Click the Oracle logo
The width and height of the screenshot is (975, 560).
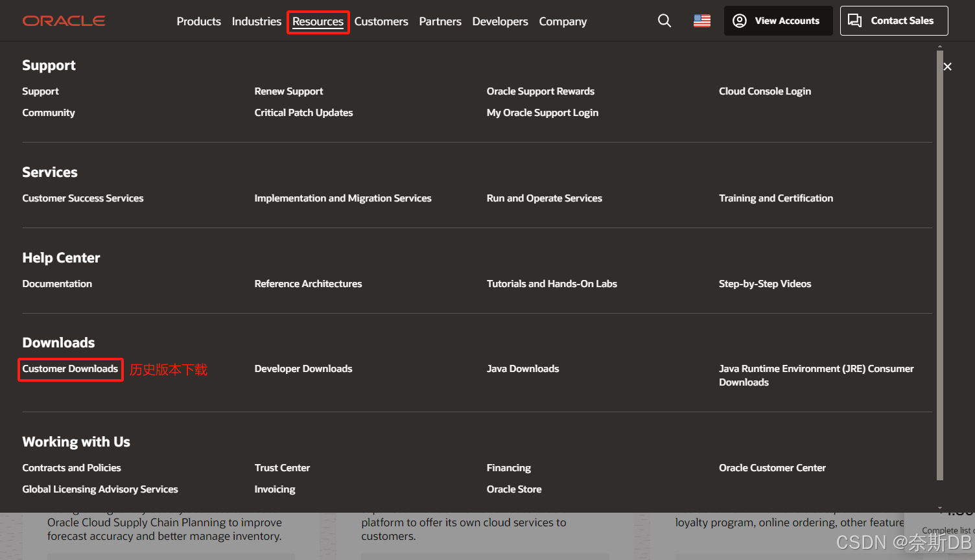click(64, 21)
